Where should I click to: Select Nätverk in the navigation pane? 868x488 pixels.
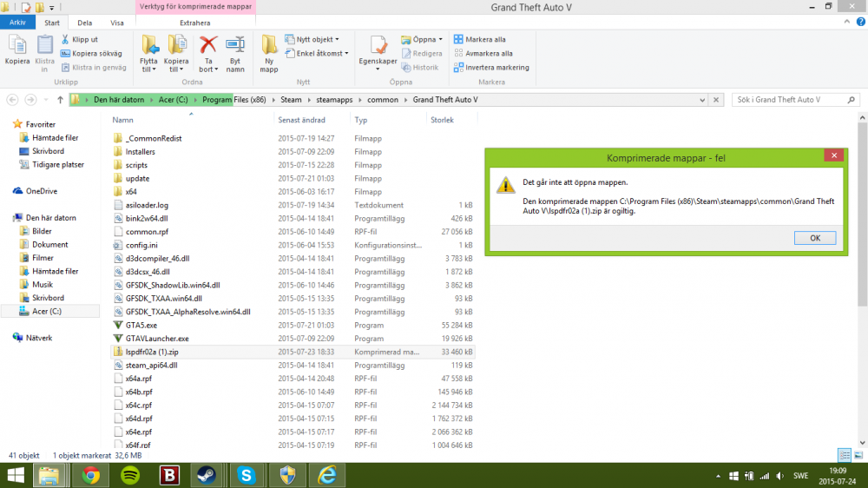(x=39, y=337)
